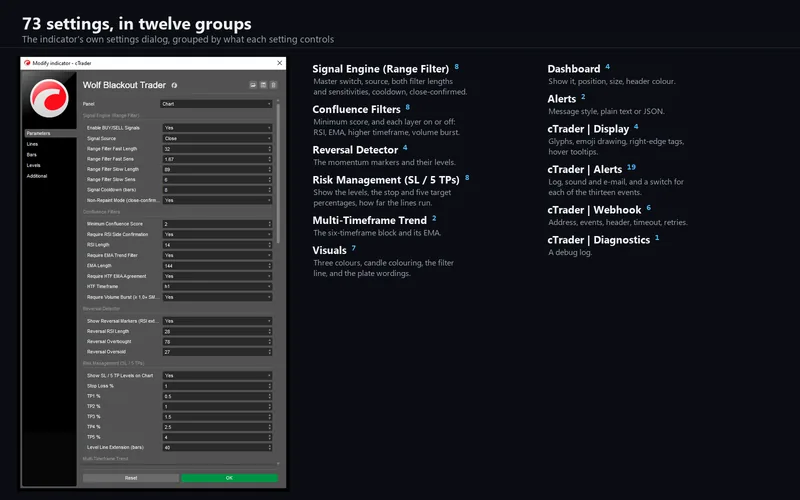Click the 'Dashboard' heading

pos(573,69)
